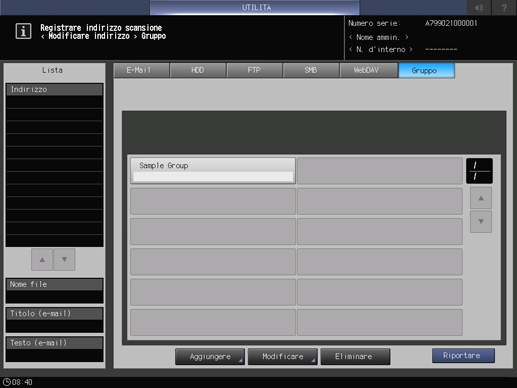Viewport: 517px width, 388px height.
Task: Open the help question mark icon
Action: 504,7
